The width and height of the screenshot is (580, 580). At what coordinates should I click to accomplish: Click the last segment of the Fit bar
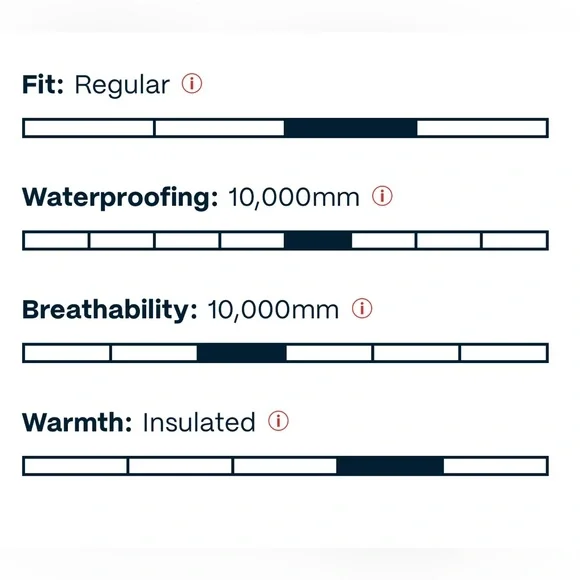coord(483,128)
